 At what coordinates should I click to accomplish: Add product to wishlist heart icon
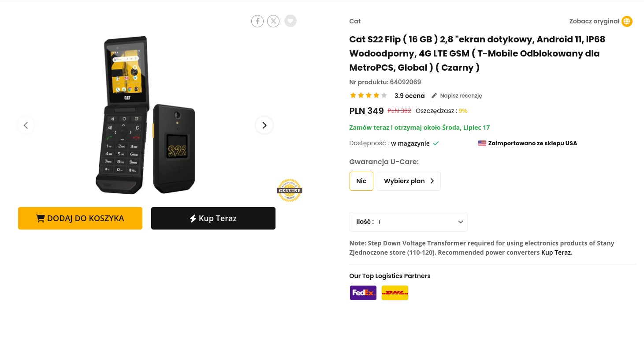(x=290, y=21)
